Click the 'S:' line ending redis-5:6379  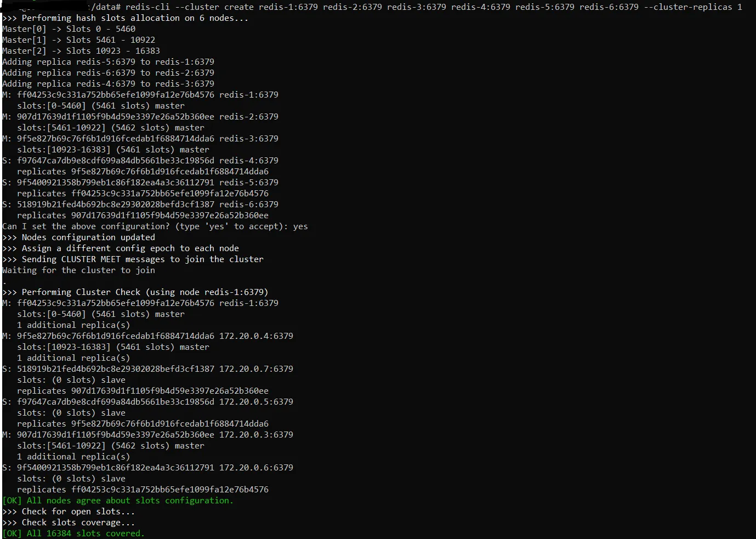[140, 183]
